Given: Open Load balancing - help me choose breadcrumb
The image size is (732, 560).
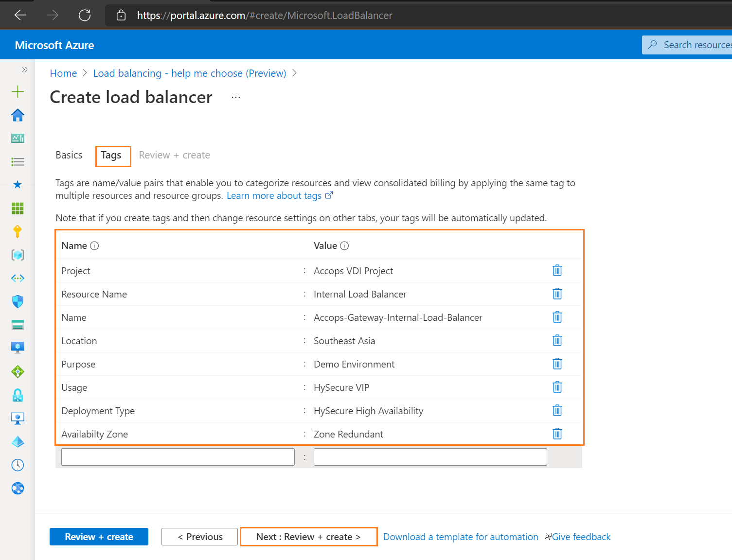Looking at the screenshot, I should 190,73.
